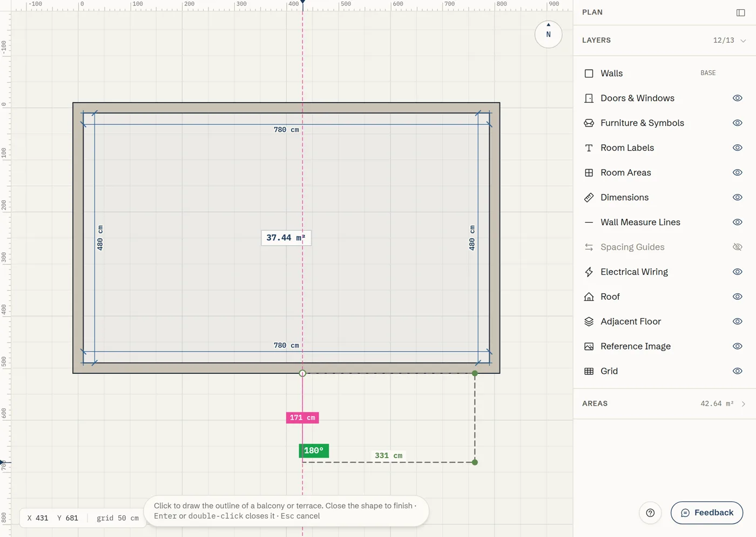
Task: Click the Grid layer table icon
Action: coord(589,372)
